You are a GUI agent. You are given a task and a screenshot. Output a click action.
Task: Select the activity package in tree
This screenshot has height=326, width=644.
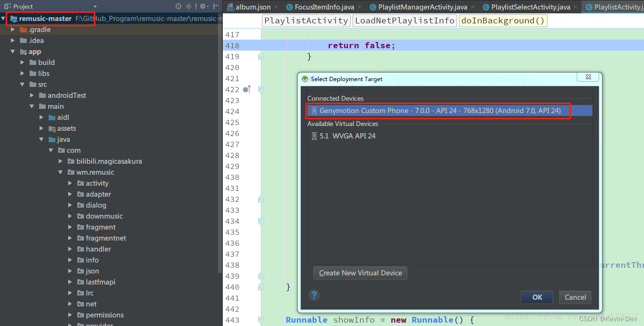click(97, 183)
